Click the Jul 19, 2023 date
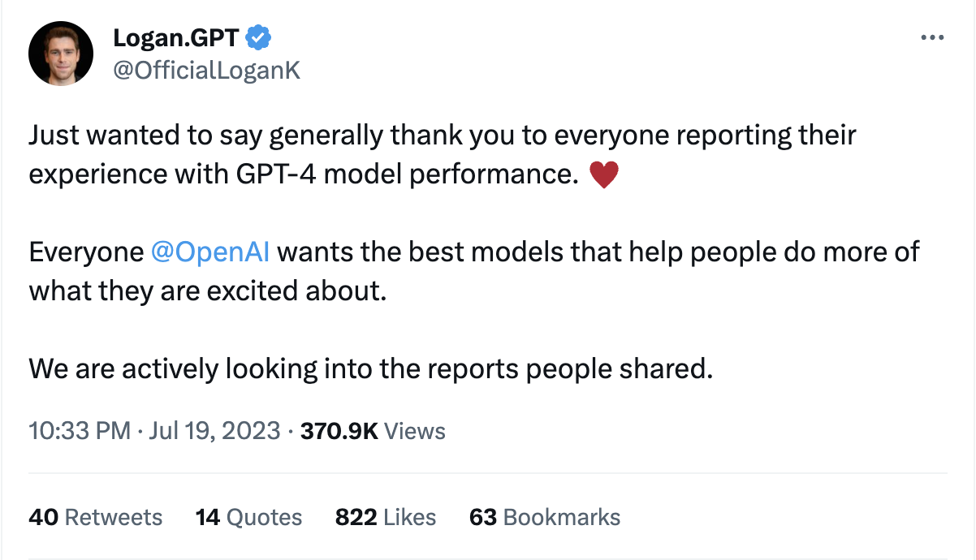This screenshot has height=560, width=976. tap(214, 430)
